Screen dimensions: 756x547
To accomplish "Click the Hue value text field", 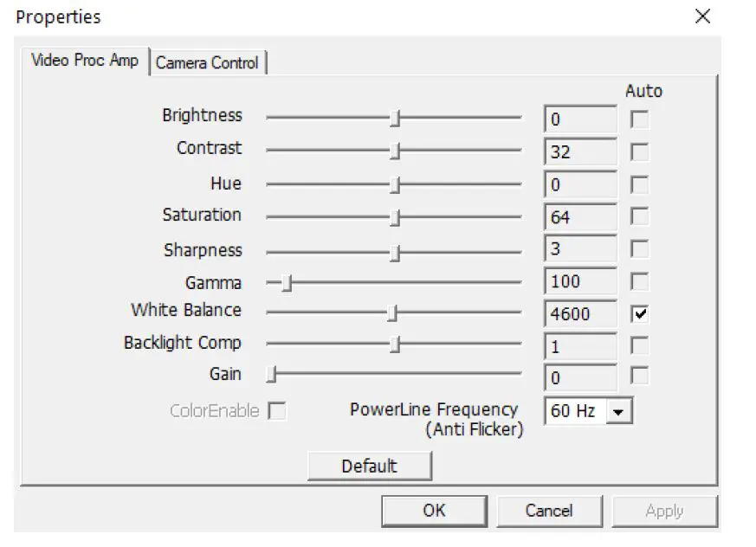I will pos(580,184).
